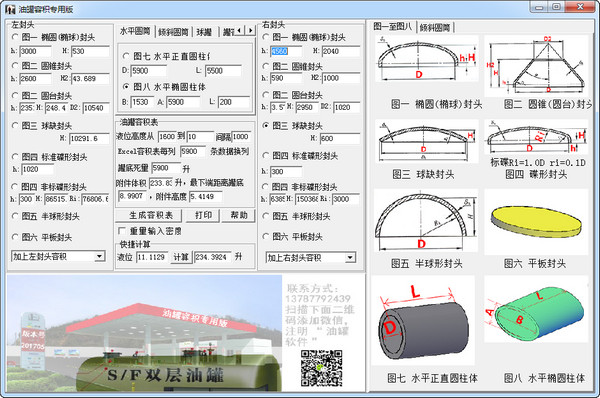Click 打印 button
This screenshot has height=398, width=600.
coord(203,215)
